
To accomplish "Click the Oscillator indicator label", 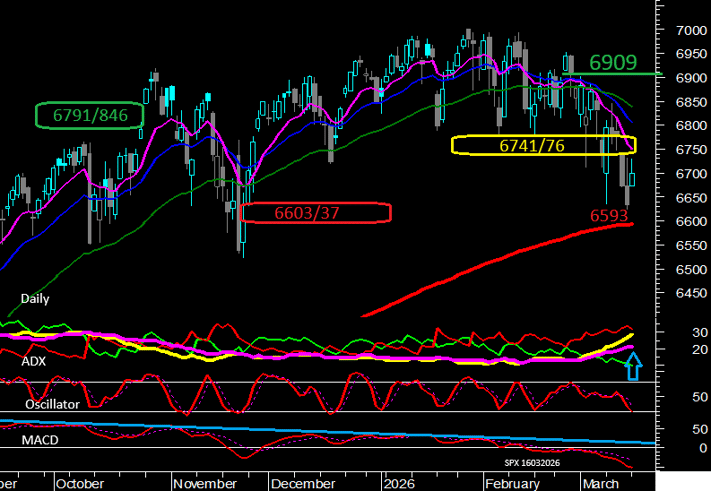I will (53, 405).
